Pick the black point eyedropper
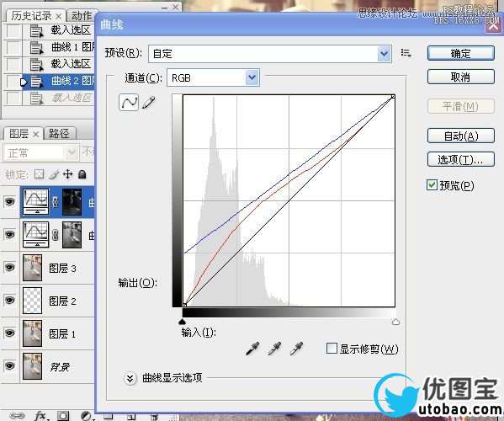The height and width of the screenshot is (421, 504). coord(252,349)
